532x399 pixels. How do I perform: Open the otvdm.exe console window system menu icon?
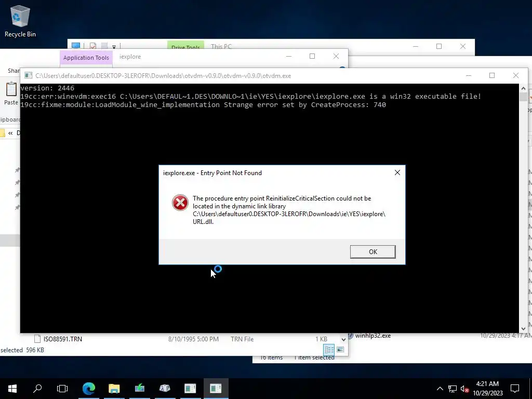pos(28,76)
